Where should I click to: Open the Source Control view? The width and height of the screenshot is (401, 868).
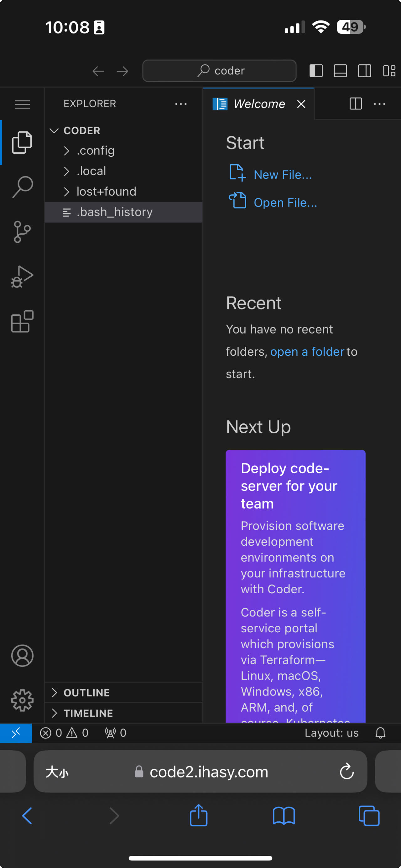[x=22, y=232]
